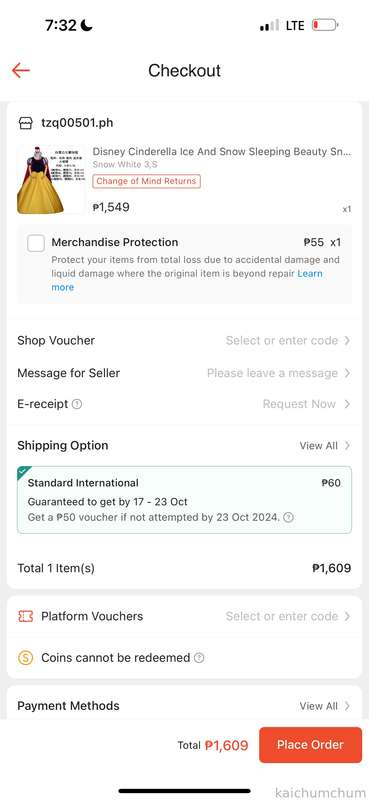View All shipping options

325,445
